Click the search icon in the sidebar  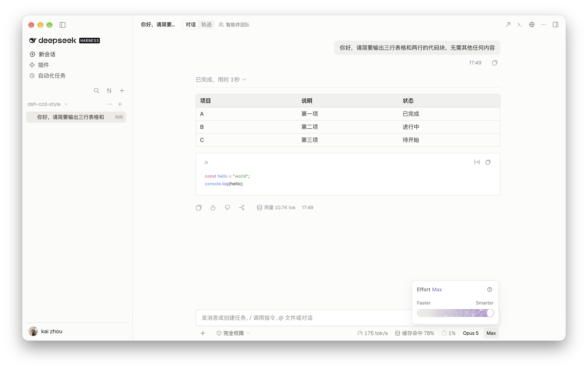point(97,91)
